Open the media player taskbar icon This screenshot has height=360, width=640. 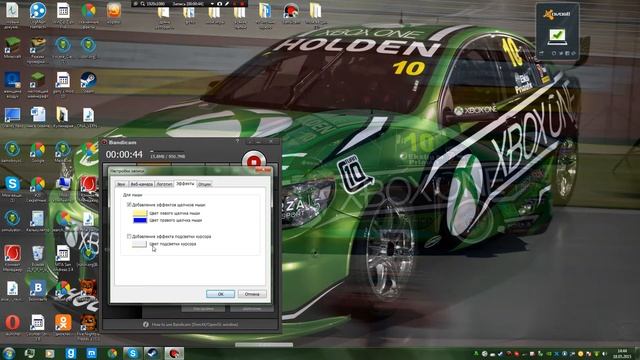click(x=50, y=353)
